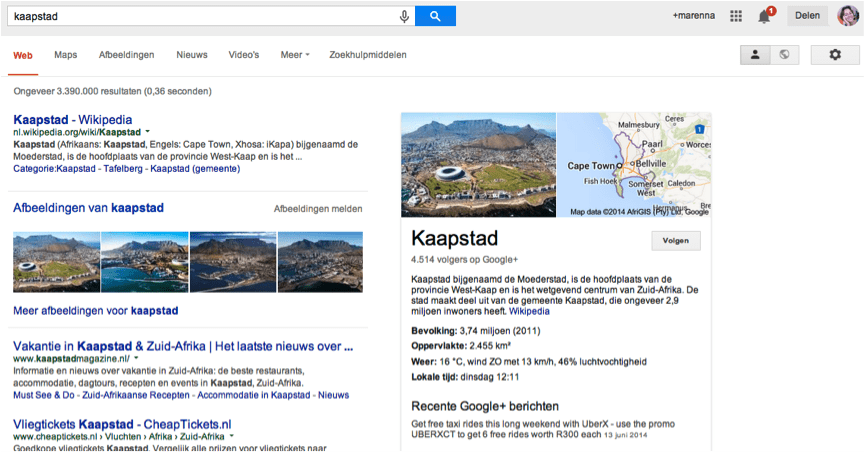Click the Volgen follow button

pos(676,241)
